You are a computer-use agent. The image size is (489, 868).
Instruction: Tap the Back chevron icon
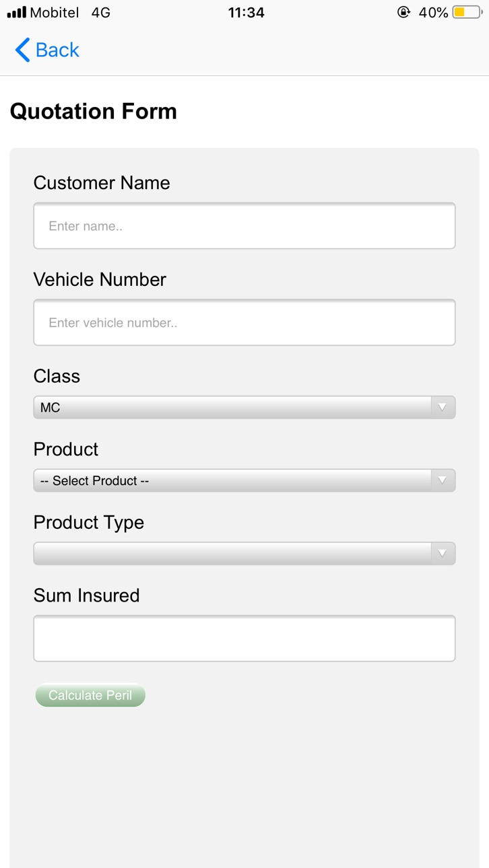pos(22,50)
